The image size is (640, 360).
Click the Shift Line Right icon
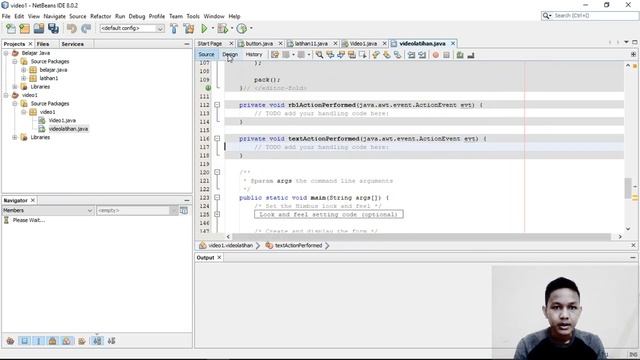[422, 55]
